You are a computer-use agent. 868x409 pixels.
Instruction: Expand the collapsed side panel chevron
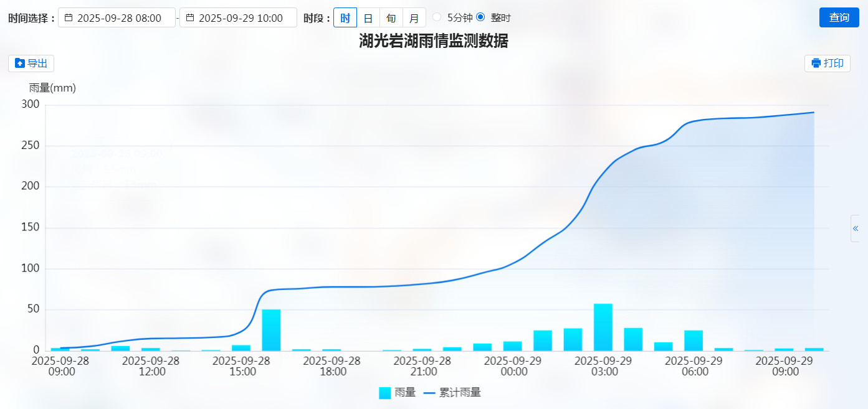tap(856, 228)
